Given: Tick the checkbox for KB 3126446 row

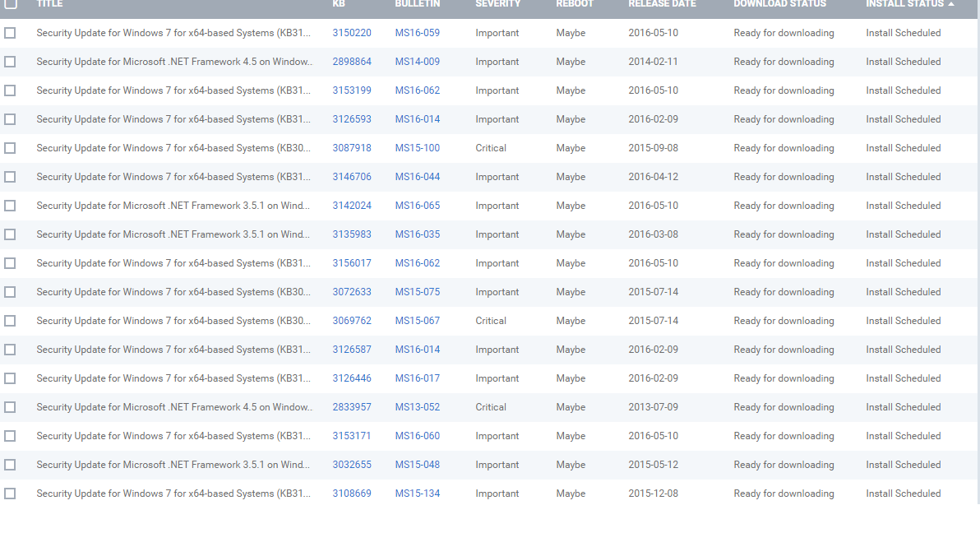Looking at the screenshot, I should click(10, 378).
